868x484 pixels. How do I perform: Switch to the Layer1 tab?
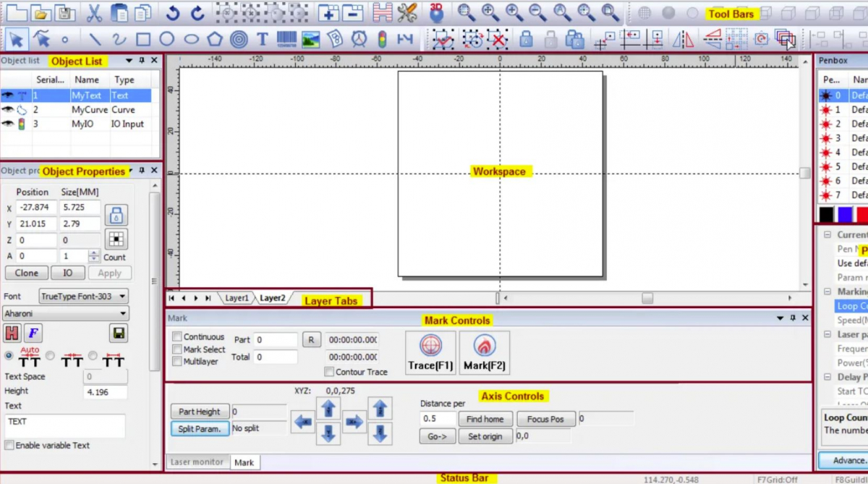[x=237, y=298]
